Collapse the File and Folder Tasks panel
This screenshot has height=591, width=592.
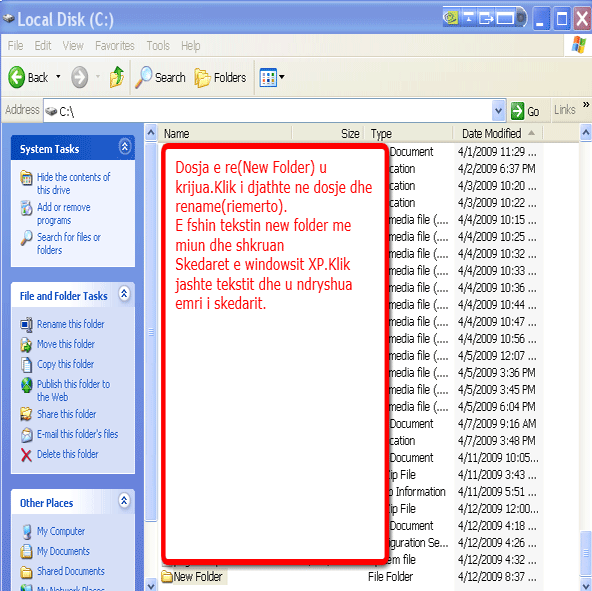(x=124, y=294)
